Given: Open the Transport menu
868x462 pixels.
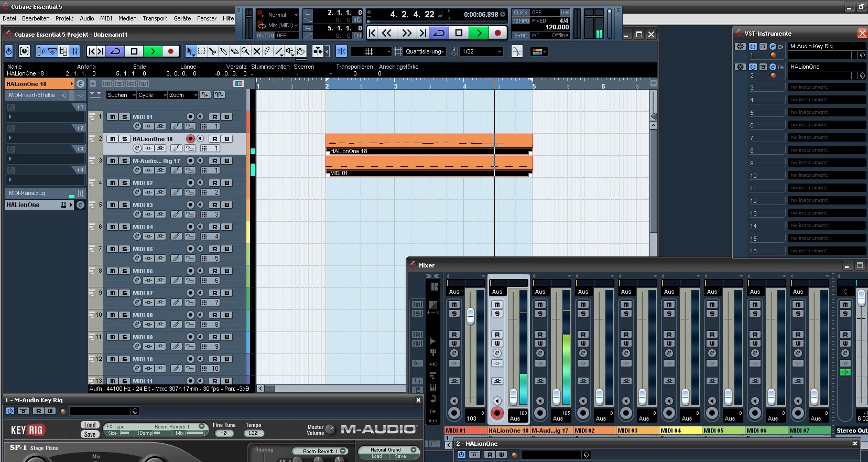Looking at the screenshot, I should [155, 18].
